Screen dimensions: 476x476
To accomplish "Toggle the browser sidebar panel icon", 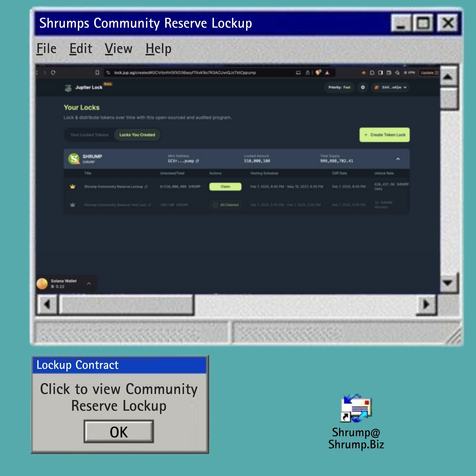I will pyautogui.click(x=380, y=73).
